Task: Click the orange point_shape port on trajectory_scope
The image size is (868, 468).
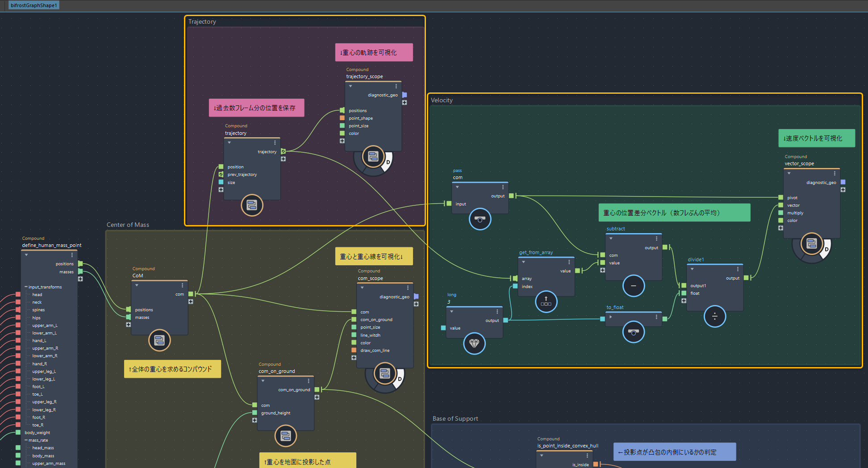Action: point(342,118)
